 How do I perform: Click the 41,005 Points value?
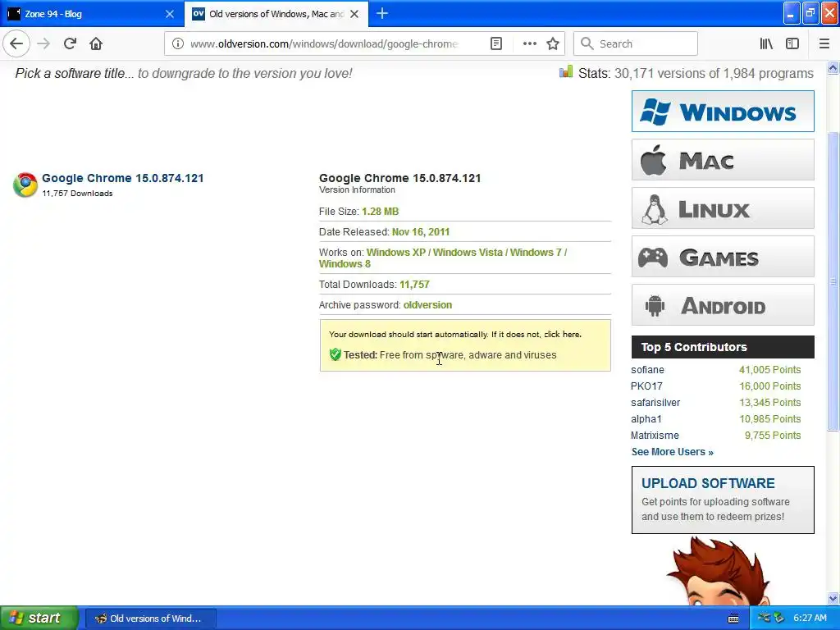769,370
